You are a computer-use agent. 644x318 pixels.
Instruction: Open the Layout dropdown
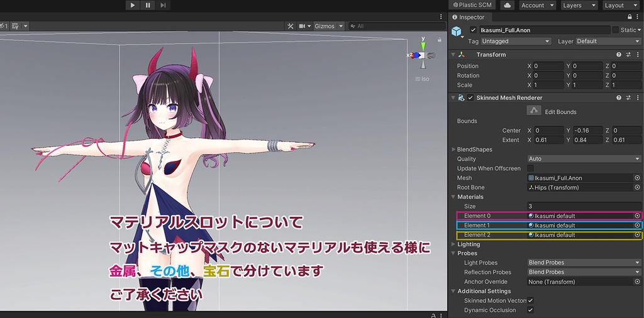tap(622, 5)
